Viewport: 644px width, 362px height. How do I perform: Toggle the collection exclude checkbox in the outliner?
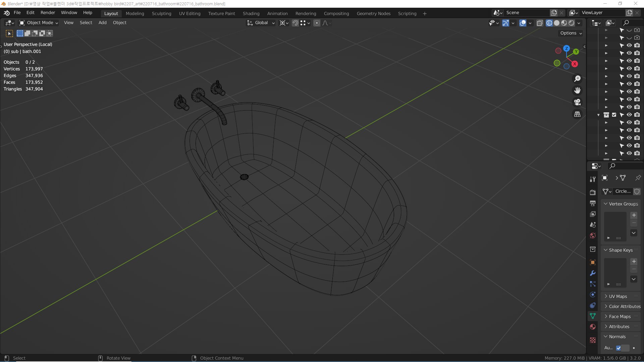point(614,115)
